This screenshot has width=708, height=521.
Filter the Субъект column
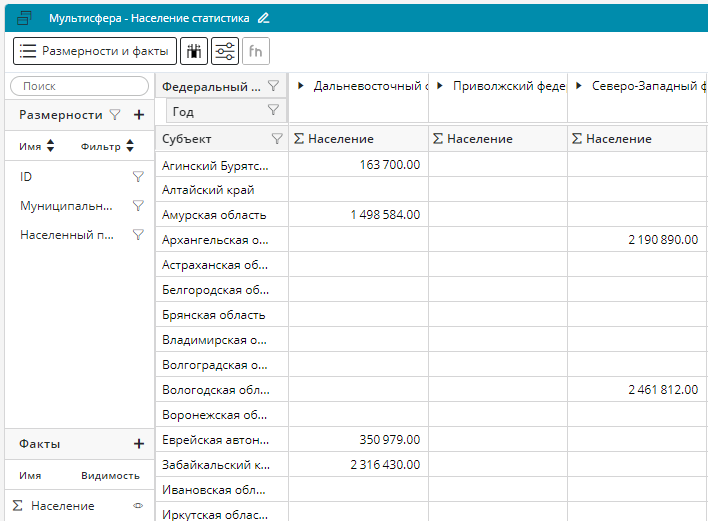point(277,139)
